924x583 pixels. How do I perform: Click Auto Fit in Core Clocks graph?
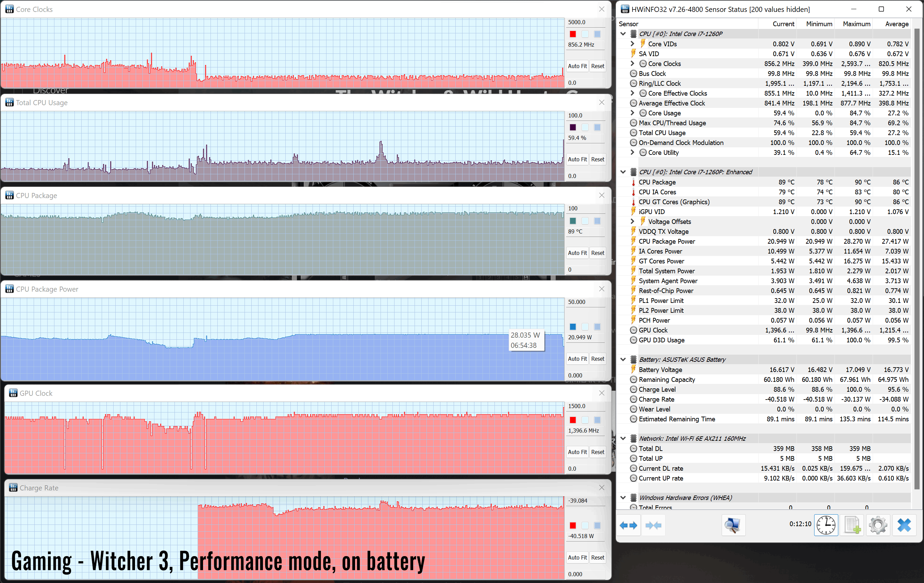click(x=577, y=66)
